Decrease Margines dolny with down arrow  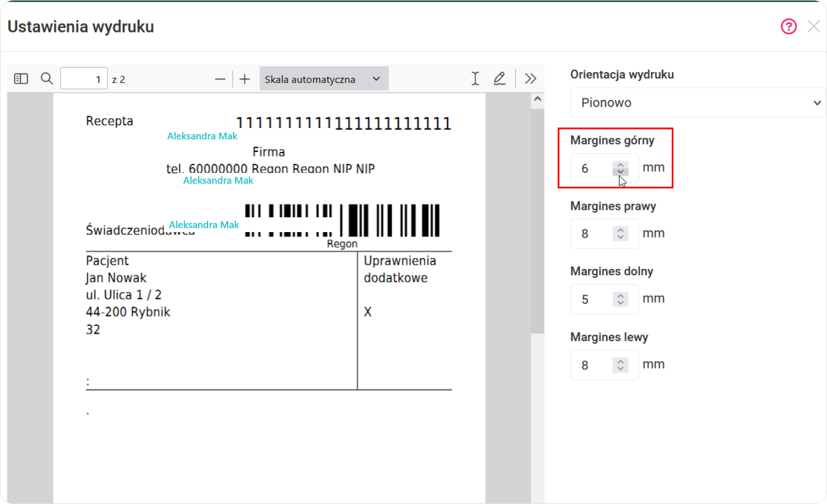click(x=621, y=303)
